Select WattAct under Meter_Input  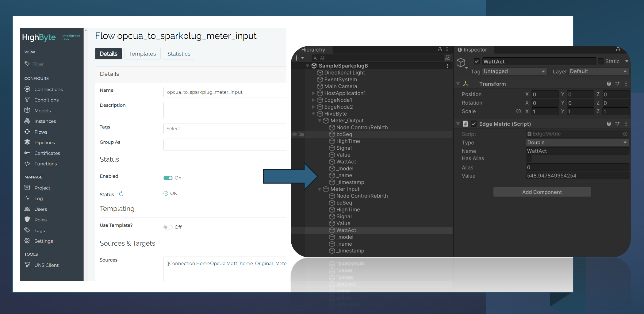coord(346,230)
